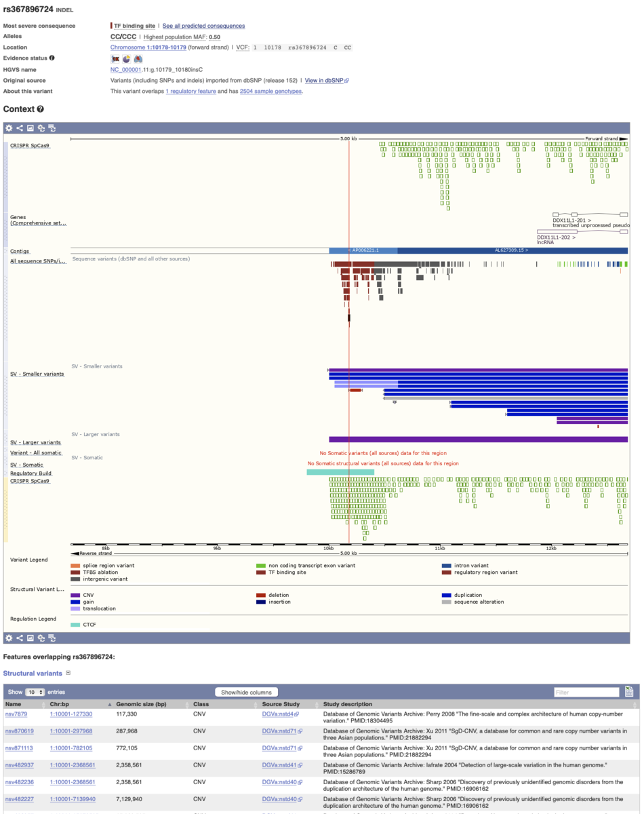
Task: Click the export image icon in the Context toolbar
Action: [x=30, y=128]
